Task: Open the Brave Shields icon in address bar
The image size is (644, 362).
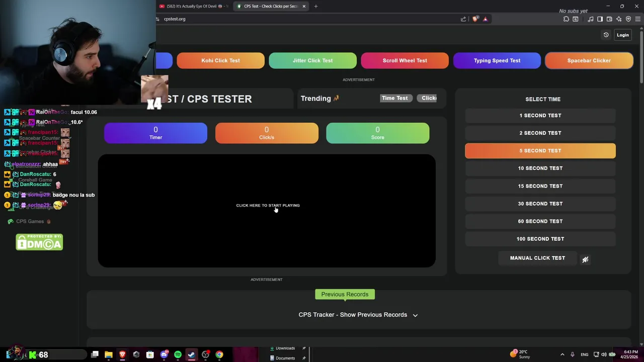Action: [x=475, y=19]
